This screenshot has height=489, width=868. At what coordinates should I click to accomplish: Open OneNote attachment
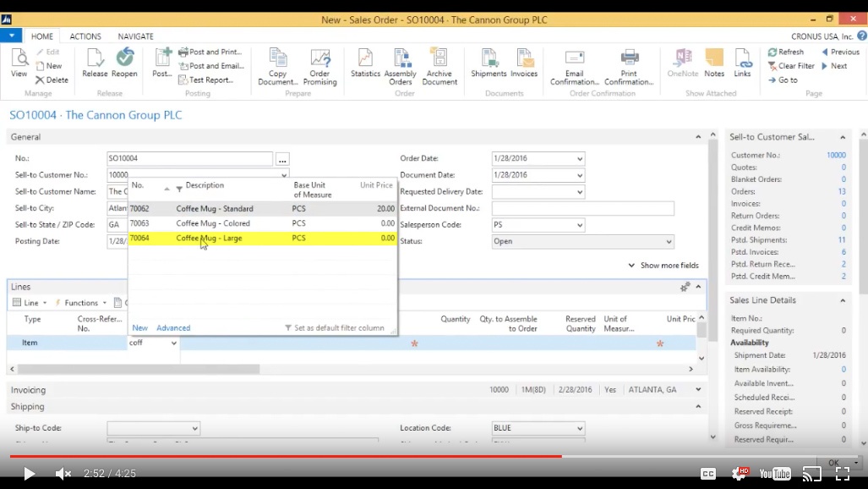pos(683,63)
